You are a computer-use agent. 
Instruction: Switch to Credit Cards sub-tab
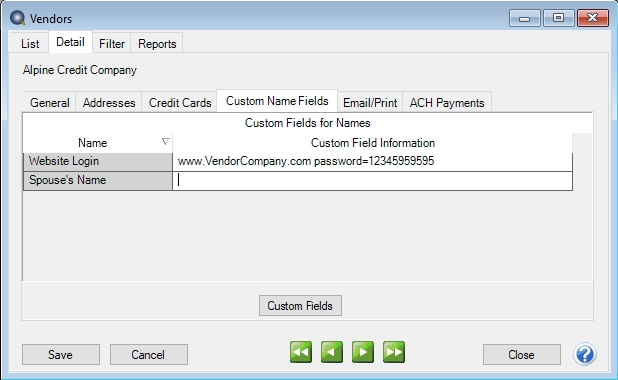pos(180,102)
